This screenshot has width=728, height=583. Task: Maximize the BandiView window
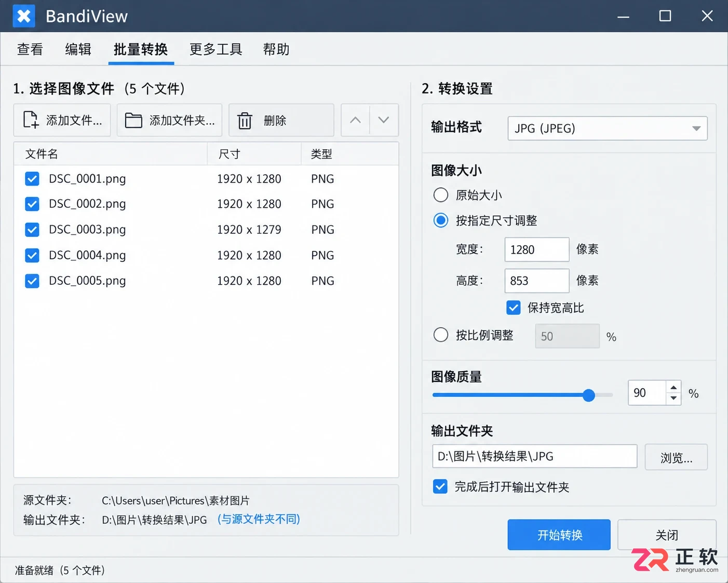pos(665,16)
